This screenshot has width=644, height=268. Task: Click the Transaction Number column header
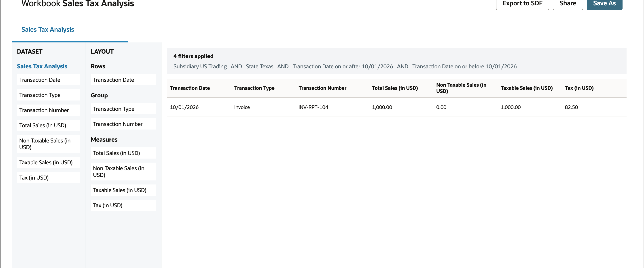(x=322, y=88)
